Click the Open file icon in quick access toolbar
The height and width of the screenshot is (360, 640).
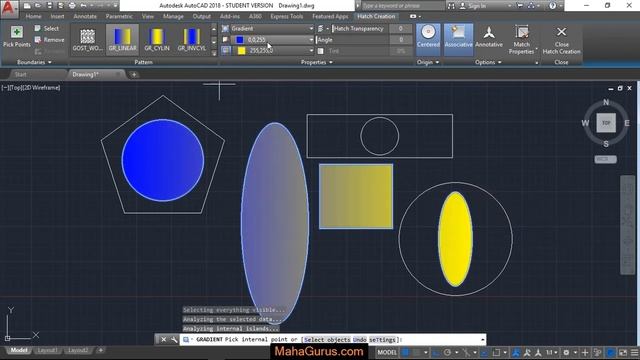tap(38, 6)
